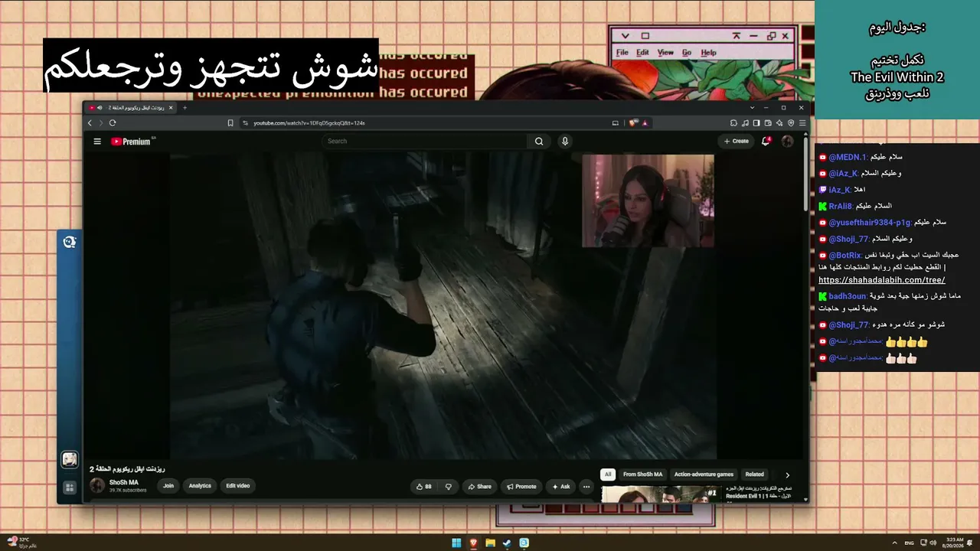Click chat username RrAli8

841,206
